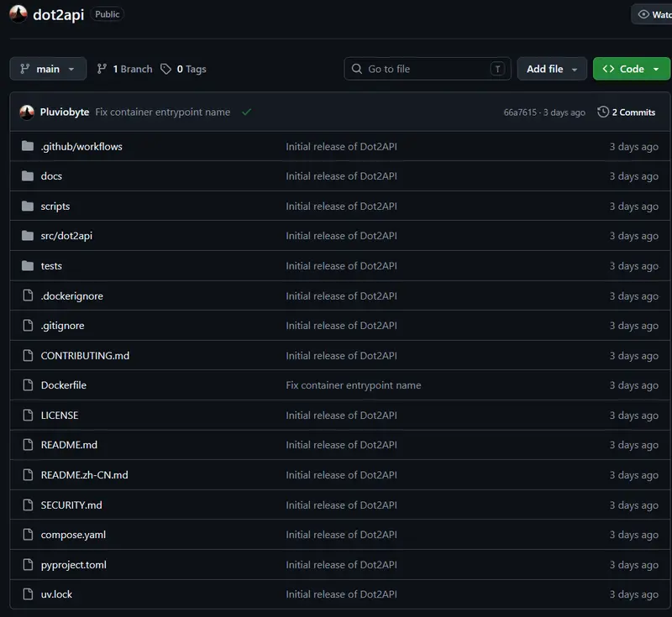Open the LICENSE file
Image resolution: width=672 pixels, height=617 pixels.
pos(60,415)
